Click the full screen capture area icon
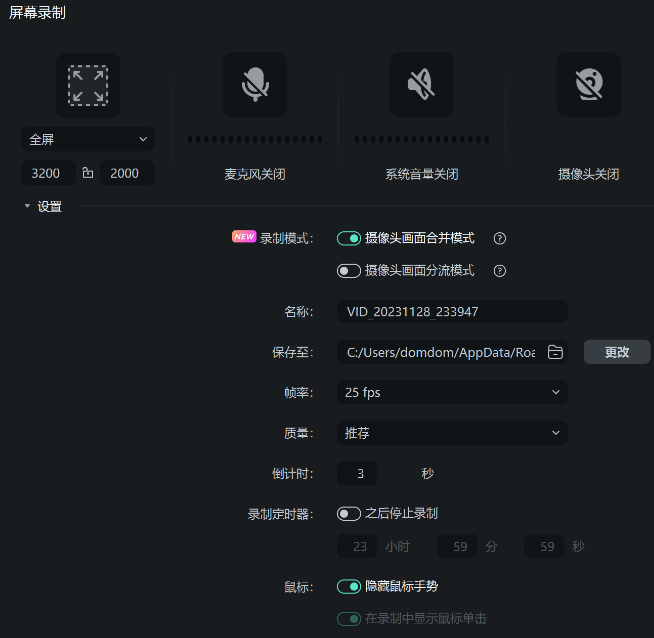Image resolution: width=654 pixels, height=638 pixels. click(x=88, y=85)
